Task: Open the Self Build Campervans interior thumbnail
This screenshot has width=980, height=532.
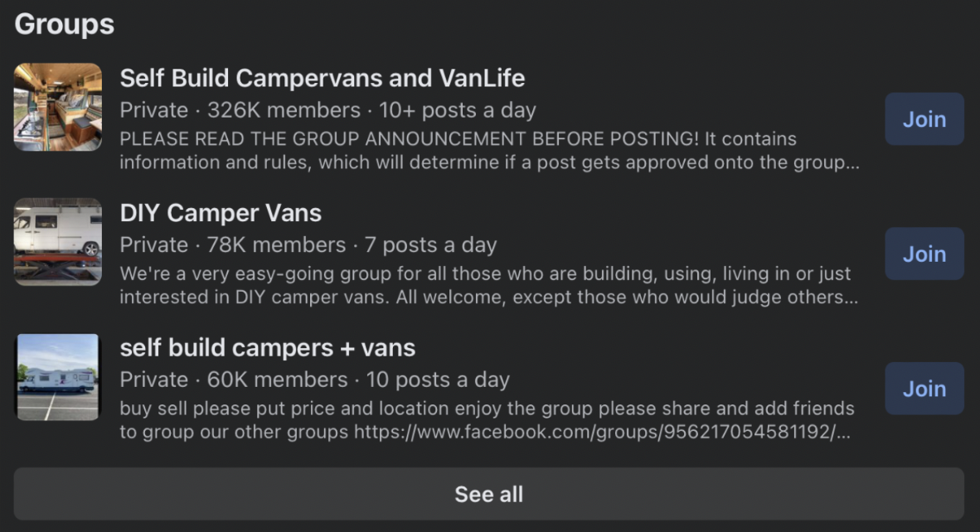Action: coord(57,107)
